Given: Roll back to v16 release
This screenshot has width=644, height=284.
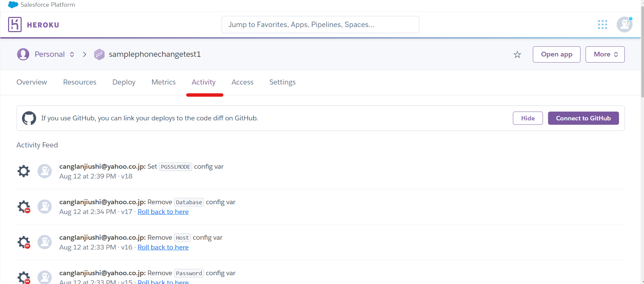Looking at the screenshot, I should pyautogui.click(x=163, y=247).
